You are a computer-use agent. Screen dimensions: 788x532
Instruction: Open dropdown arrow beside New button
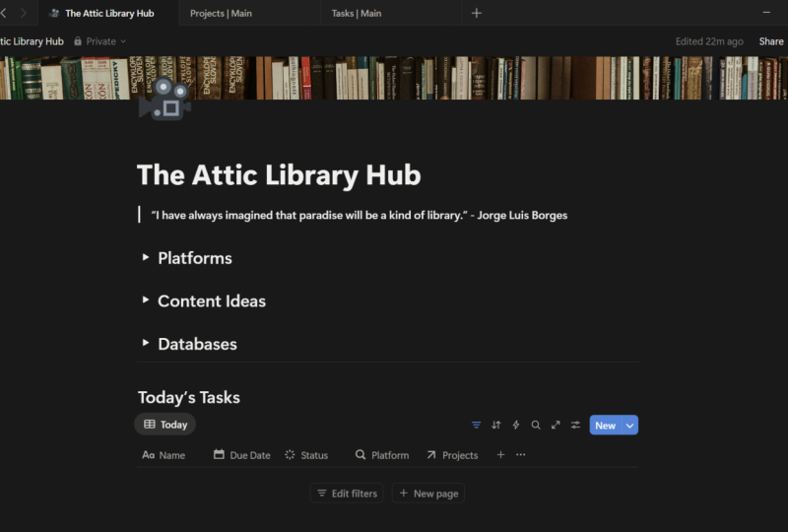(629, 426)
